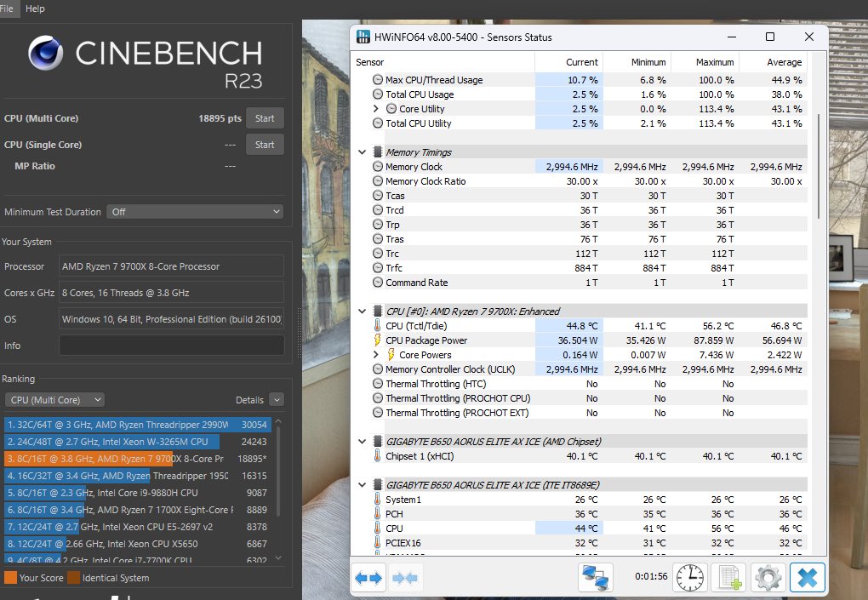Image resolution: width=868 pixels, height=600 pixels.
Task: Select ranking entry 3 Ryzen 7 9700X
Action: click(137, 459)
